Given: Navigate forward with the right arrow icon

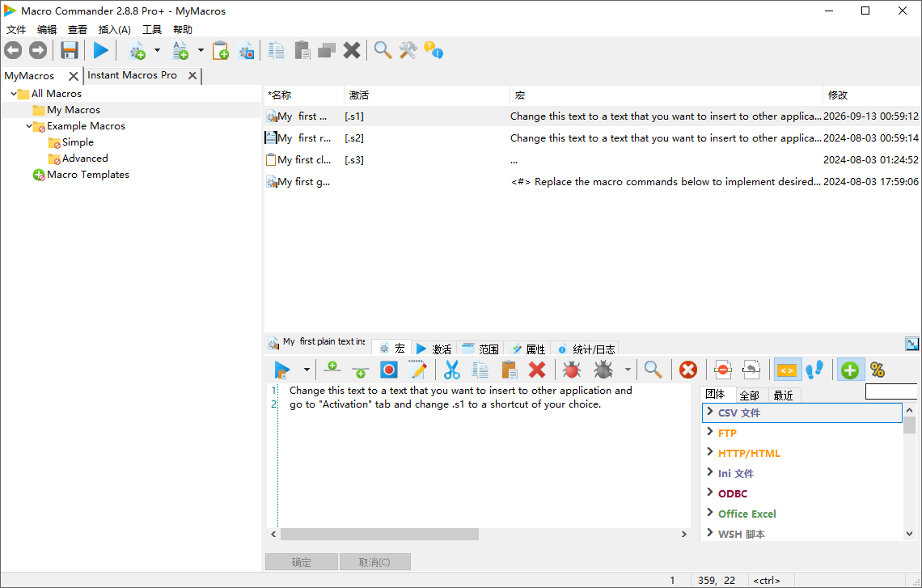Looking at the screenshot, I should 38,51.
